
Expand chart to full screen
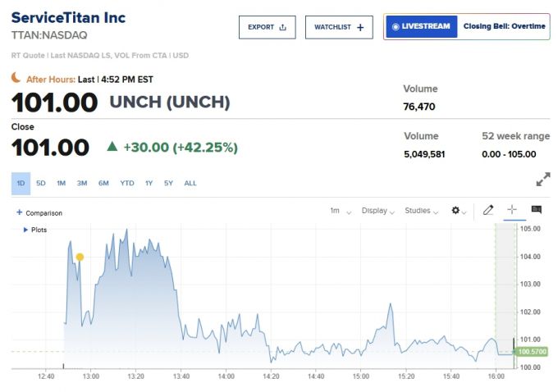pyautogui.click(x=543, y=179)
